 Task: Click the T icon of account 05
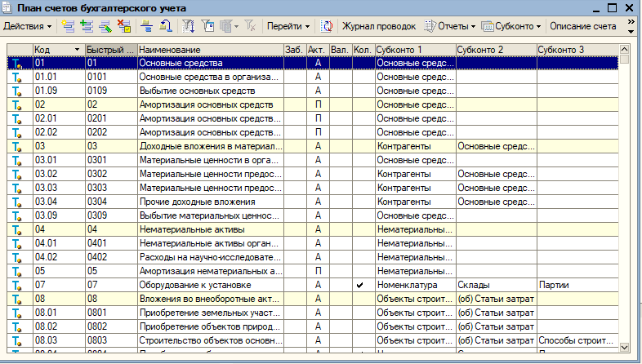pos(17,272)
